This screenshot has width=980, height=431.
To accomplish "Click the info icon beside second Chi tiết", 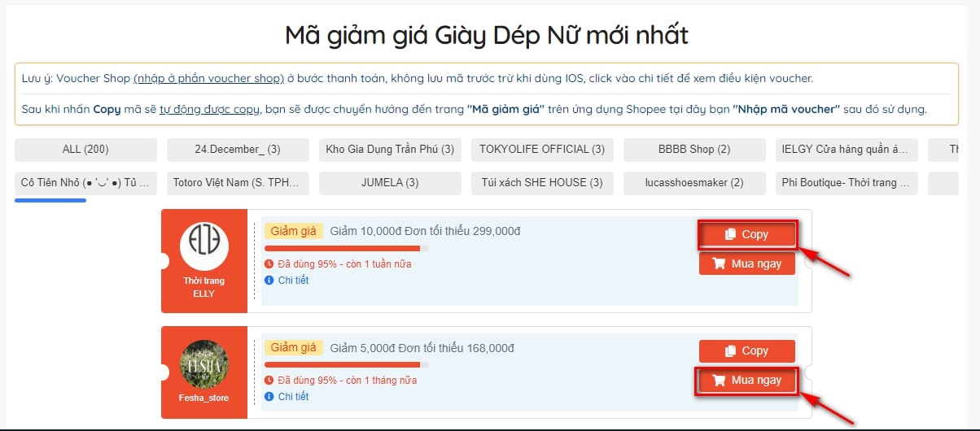I will click(269, 397).
